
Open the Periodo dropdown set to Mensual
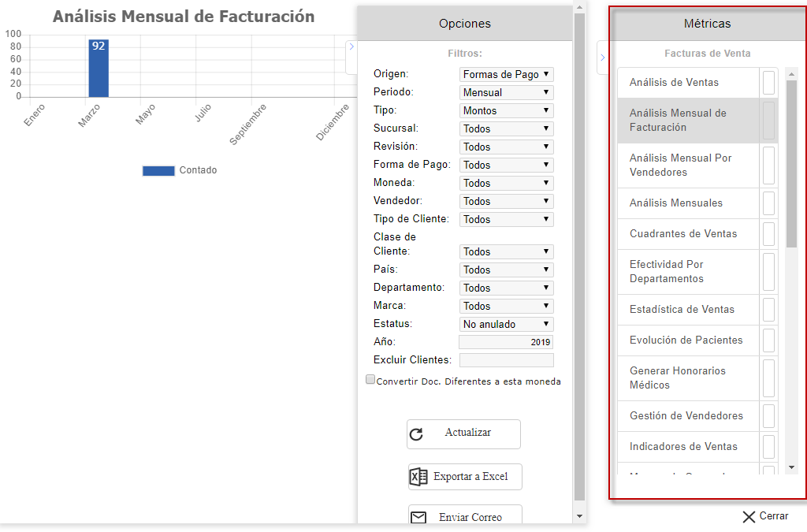pos(507,92)
